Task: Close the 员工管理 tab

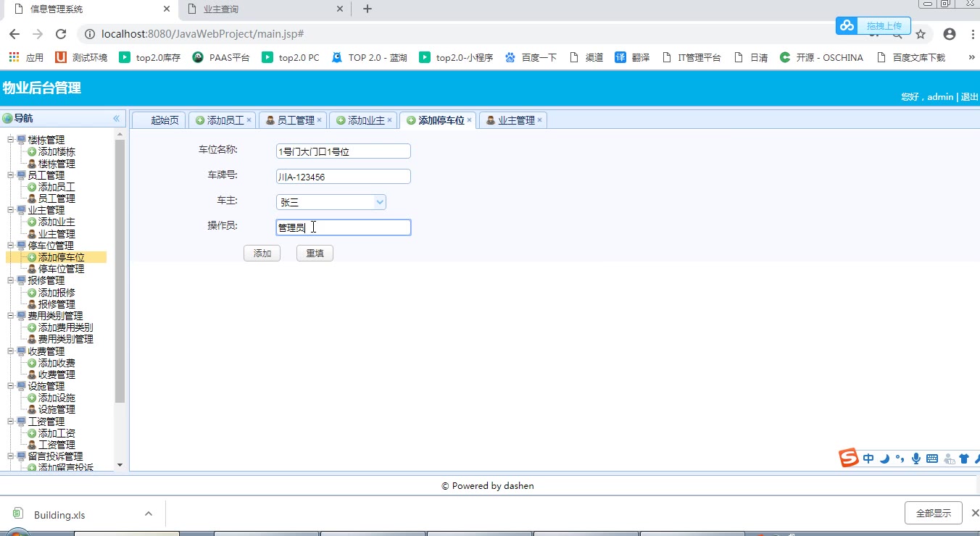Action: [320, 120]
